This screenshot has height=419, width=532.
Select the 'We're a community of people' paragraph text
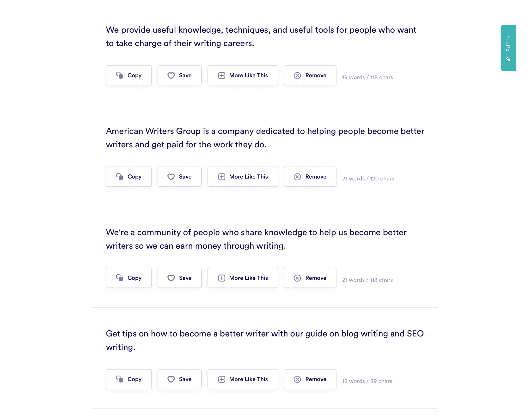tap(256, 239)
